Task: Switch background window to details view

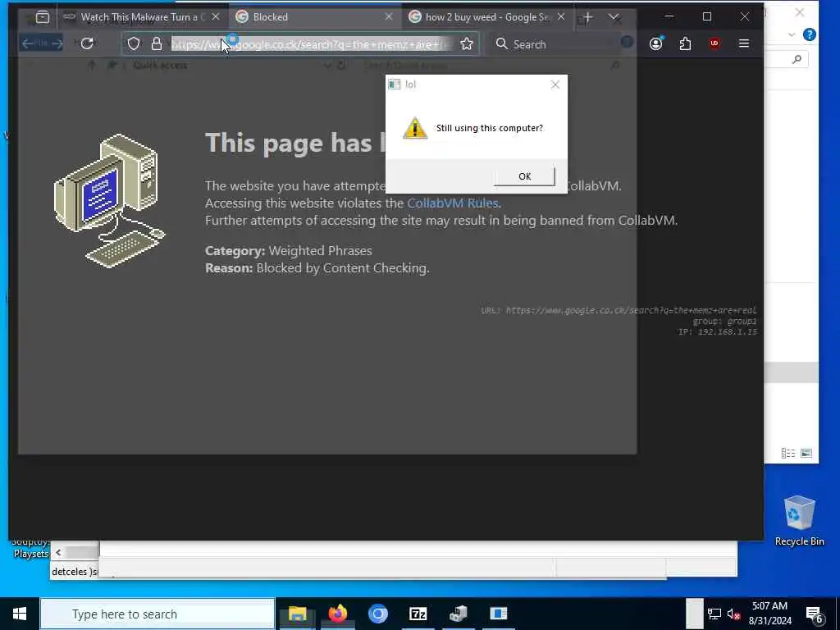Action: coord(788,453)
